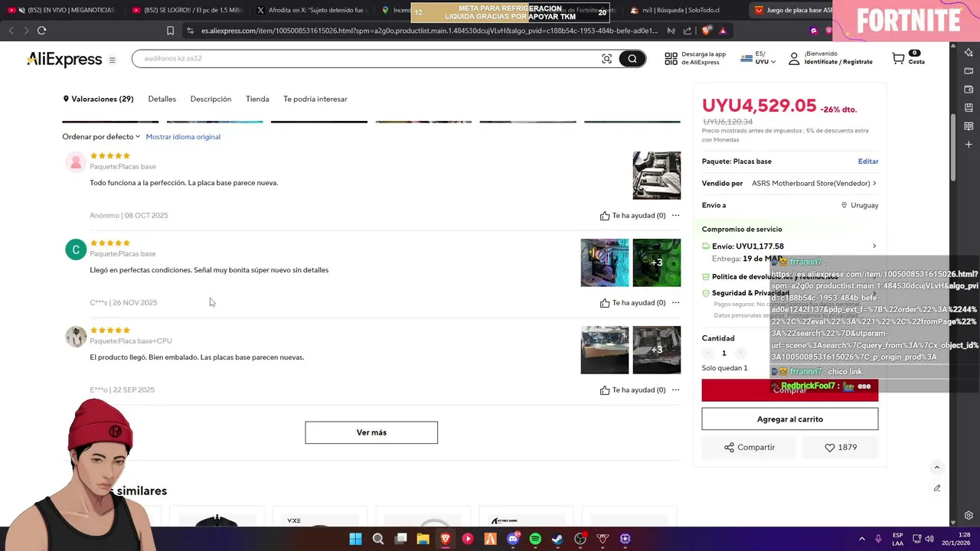Image resolution: width=980 pixels, height=551 pixels.
Task: Click the feedback pencil icon
Action: point(936,488)
